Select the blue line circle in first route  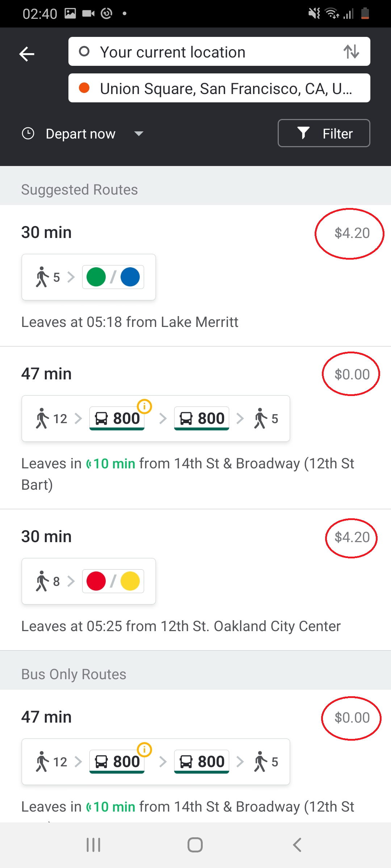(130, 277)
